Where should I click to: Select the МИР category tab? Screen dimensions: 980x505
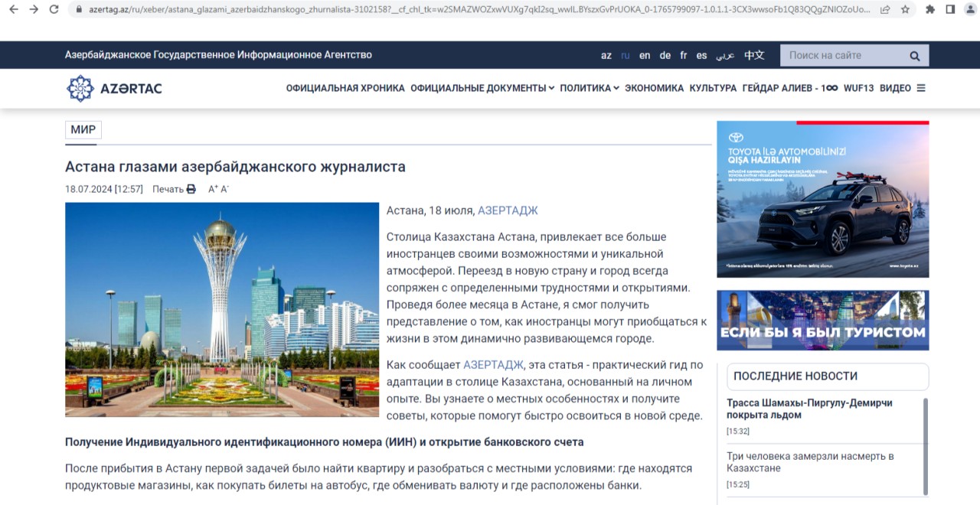(83, 130)
